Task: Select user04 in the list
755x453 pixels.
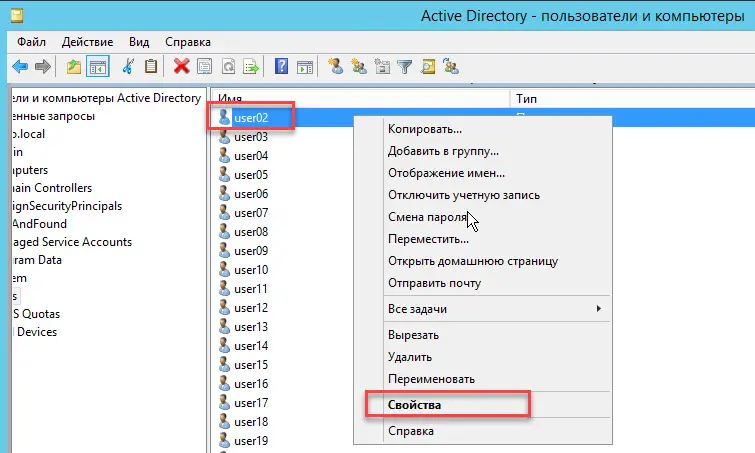Action: click(251, 156)
